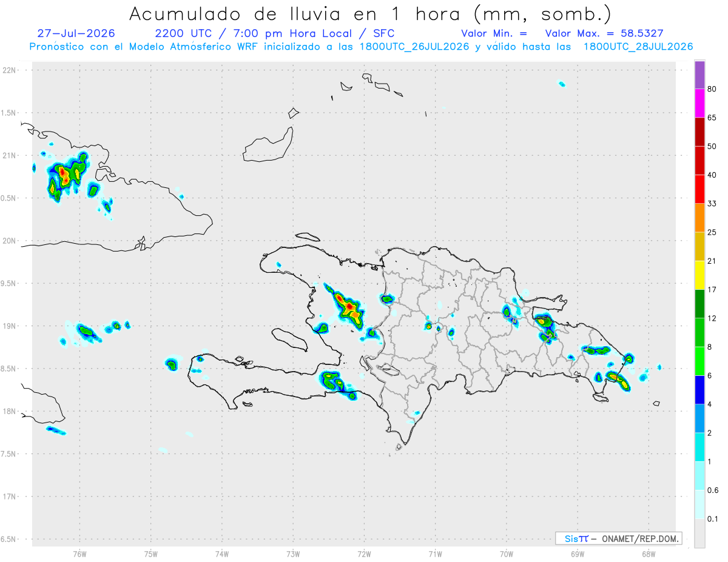
Task: Pick the bright red legend band between 33 and 40
Action: pos(699,189)
